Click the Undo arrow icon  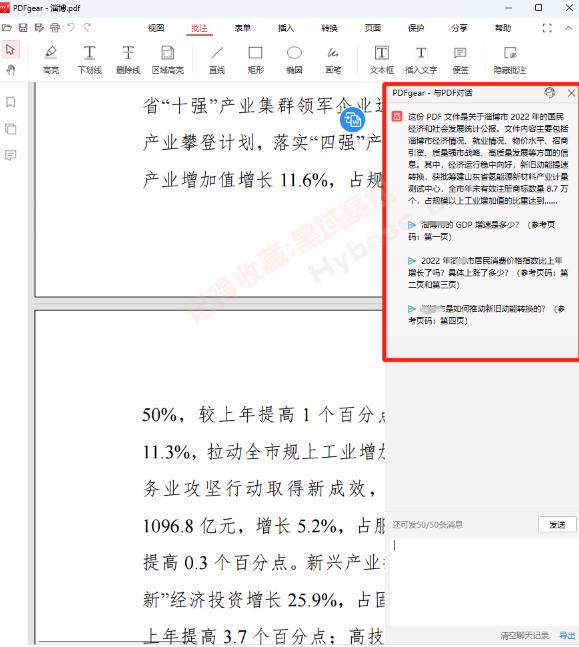click(x=71, y=28)
